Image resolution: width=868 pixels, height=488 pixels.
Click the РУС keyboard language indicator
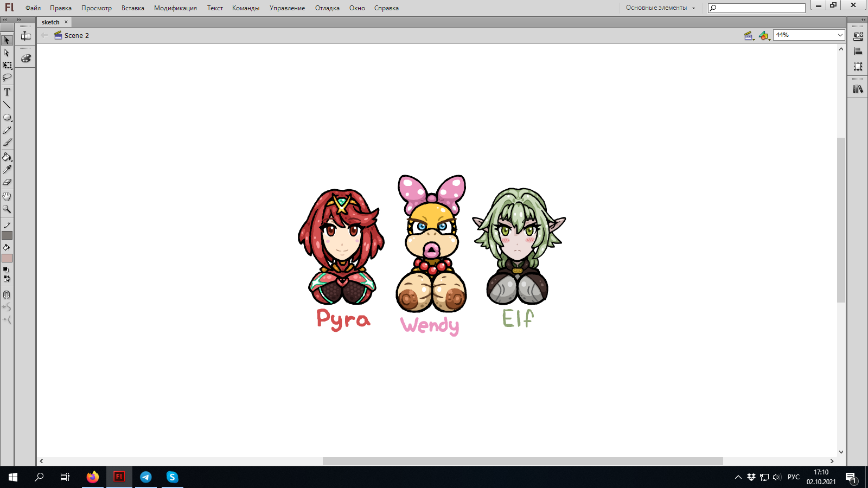coord(794,477)
